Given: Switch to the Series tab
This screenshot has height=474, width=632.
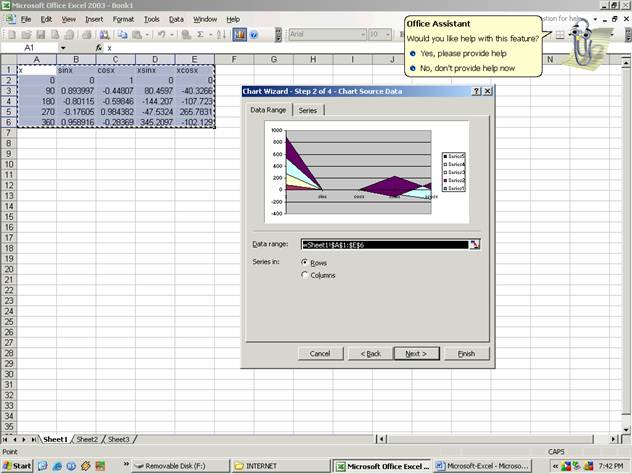Looking at the screenshot, I should pyautogui.click(x=308, y=110).
